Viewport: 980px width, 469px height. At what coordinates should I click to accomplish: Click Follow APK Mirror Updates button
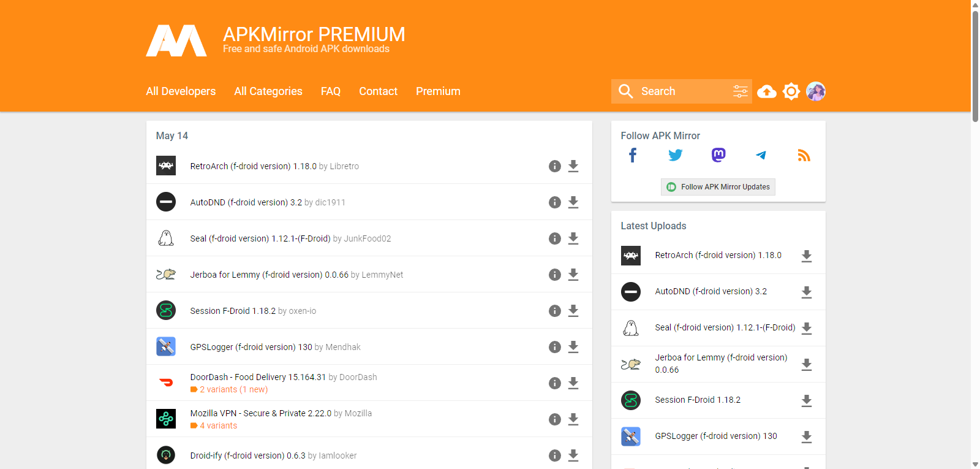718,187
